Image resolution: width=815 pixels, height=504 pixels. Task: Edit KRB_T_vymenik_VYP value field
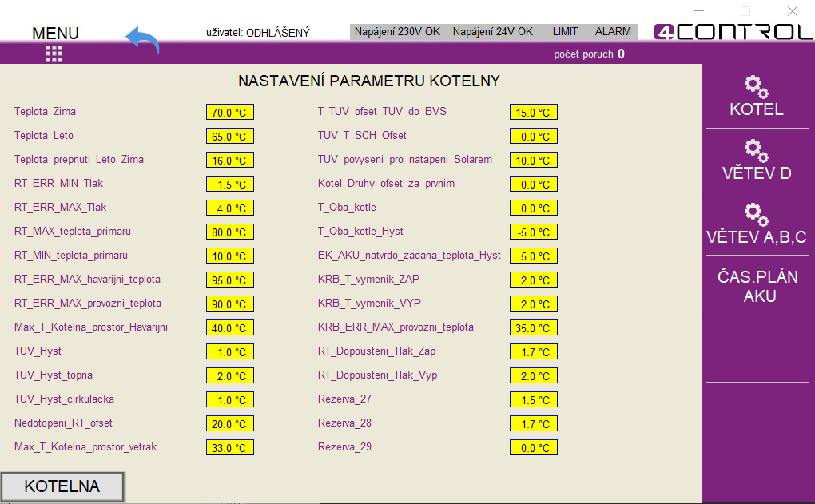pyautogui.click(x=533, y=304)
